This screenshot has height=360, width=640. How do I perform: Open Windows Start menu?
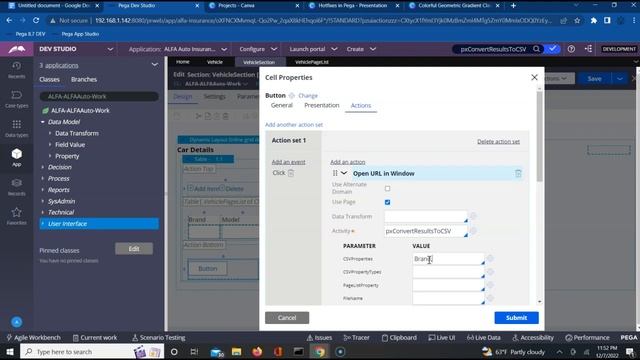9,352
